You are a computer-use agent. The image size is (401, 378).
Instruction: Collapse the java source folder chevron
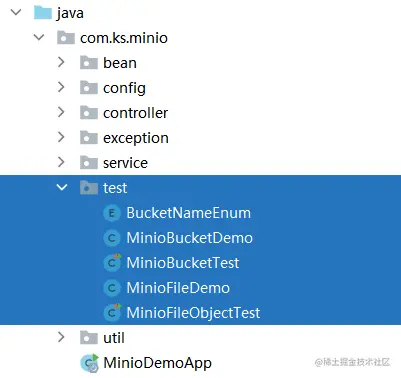point(16,12)
